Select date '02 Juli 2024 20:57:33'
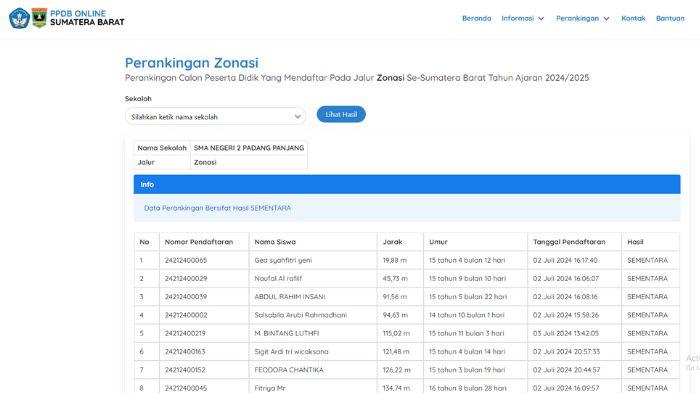This screenshot has height=393, width=700. [x=567, y=352]
